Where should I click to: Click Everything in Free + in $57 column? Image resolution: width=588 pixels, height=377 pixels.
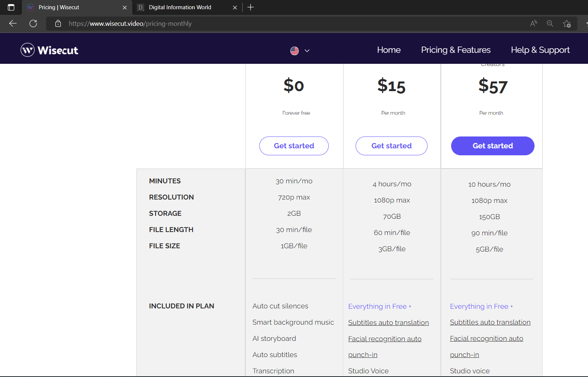coord(481,307)
